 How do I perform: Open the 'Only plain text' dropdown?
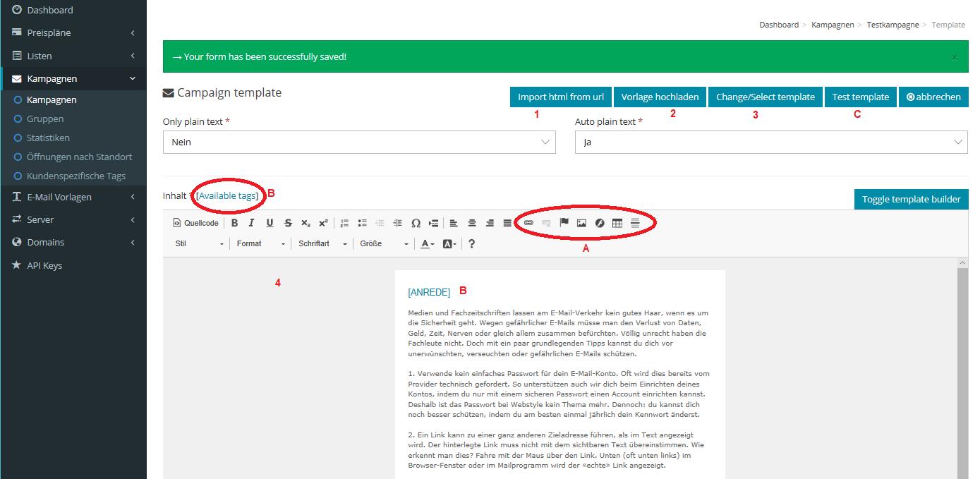pos(359,142)
